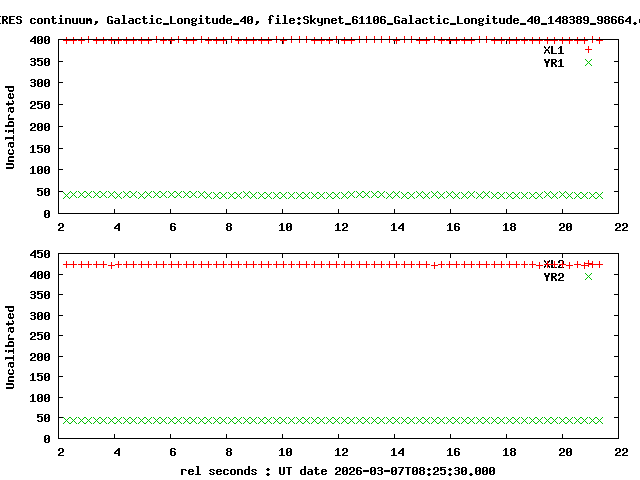Click the last green YR2 data point
640x480 pixels.
(x=599, y=420)
